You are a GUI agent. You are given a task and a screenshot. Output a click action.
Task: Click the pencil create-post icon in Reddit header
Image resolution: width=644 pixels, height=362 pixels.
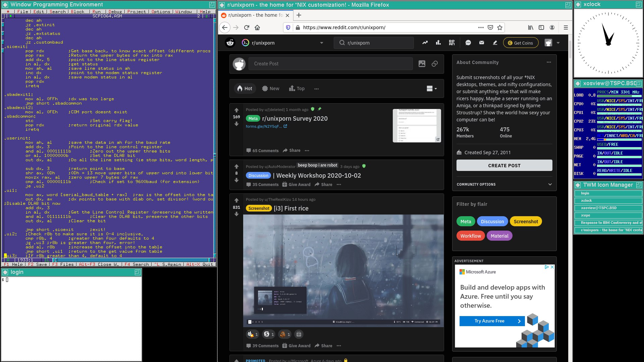click(x=495, y=43)
